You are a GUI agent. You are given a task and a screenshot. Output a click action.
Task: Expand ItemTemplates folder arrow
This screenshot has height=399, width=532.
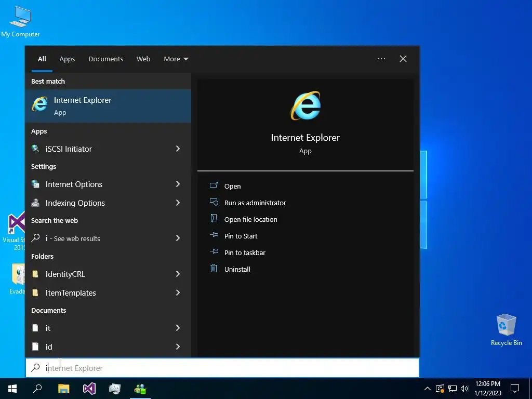(x=178, y=292)
